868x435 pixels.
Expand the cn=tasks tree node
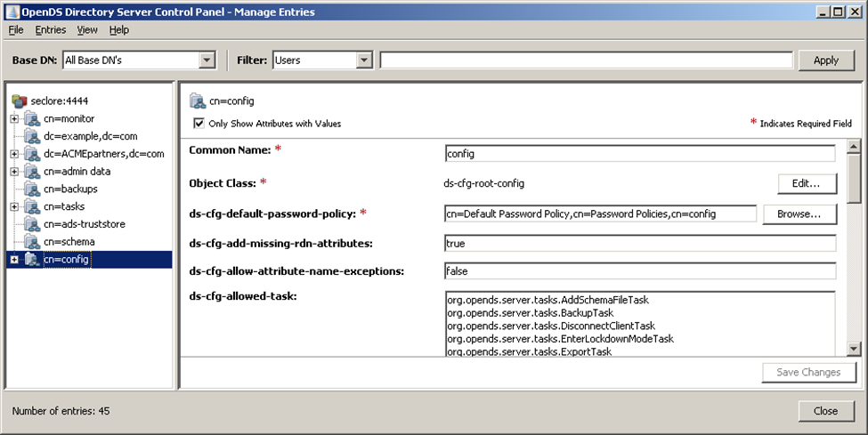pos(14,207)
